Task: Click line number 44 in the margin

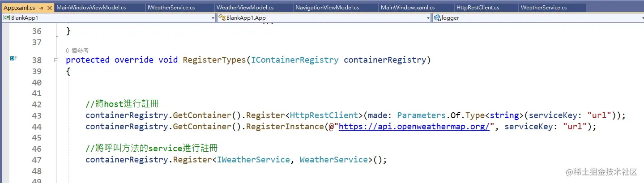Action: (x=36, y=127)
